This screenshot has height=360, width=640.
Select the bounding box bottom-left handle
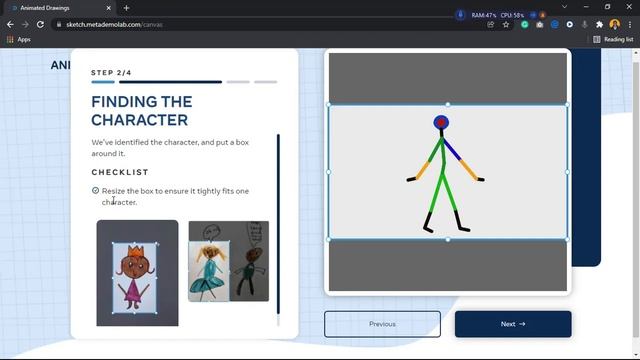tap(329, 240)
